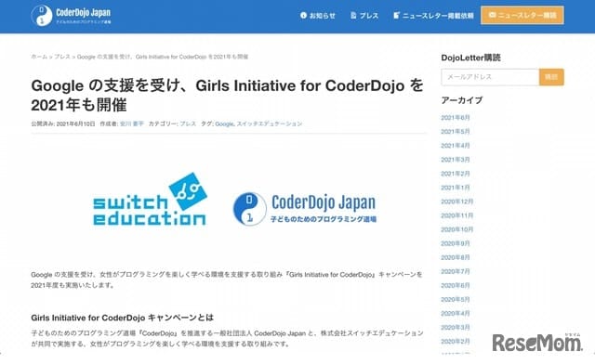Go to プレス in the breadcrumb
This screenshot has height=364, width=595.
coord(62,57)
